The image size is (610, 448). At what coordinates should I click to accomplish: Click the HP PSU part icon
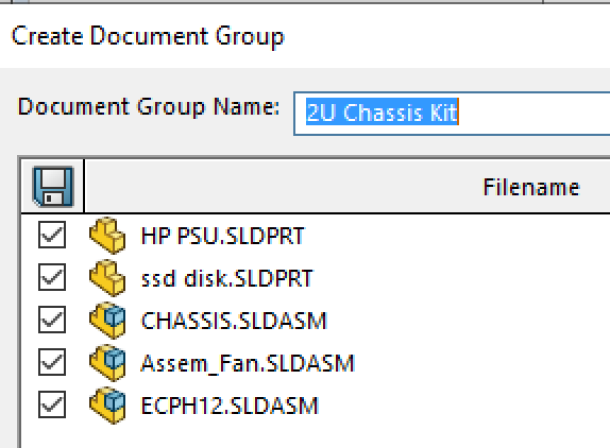[105, 236]
